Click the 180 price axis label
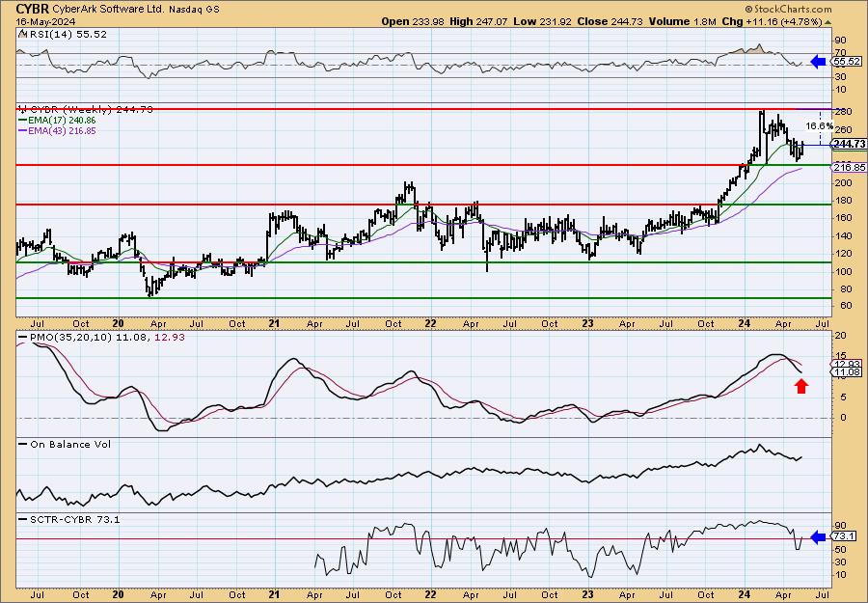Image resolution: width=868 pixels, height=603 pixels. (x=843, y=201)
